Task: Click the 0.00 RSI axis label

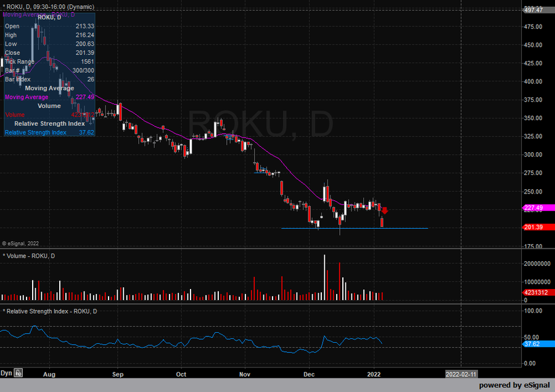Action: pyautogui.click(x=530, y=364)
